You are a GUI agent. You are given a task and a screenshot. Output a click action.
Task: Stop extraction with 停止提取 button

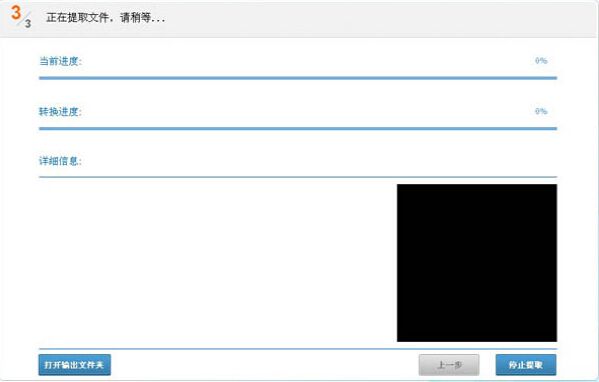tap(526, 365)
